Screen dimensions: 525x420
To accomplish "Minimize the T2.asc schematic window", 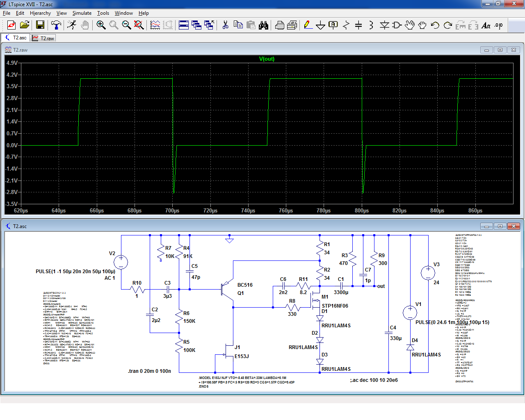I will [x=486, y=226].
